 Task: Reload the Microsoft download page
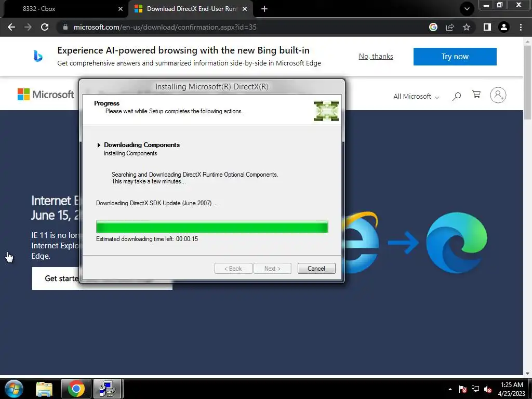(x=45, y=27)
